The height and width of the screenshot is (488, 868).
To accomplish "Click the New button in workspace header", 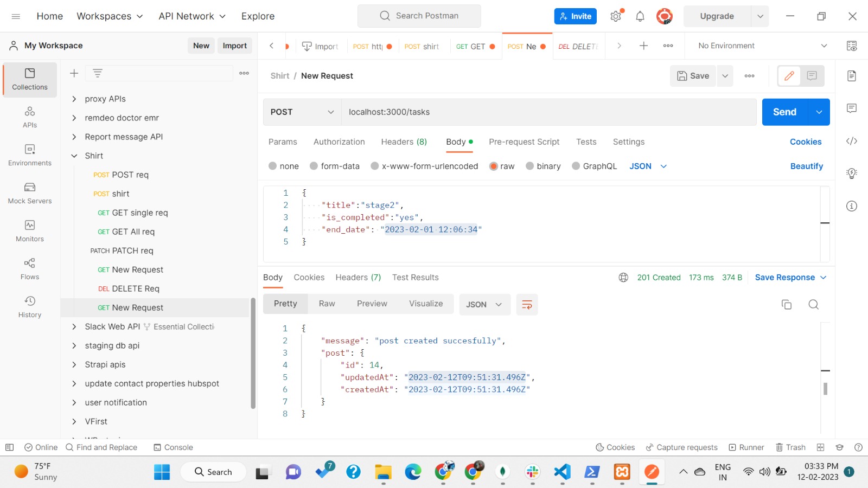I will click(201, 46).
